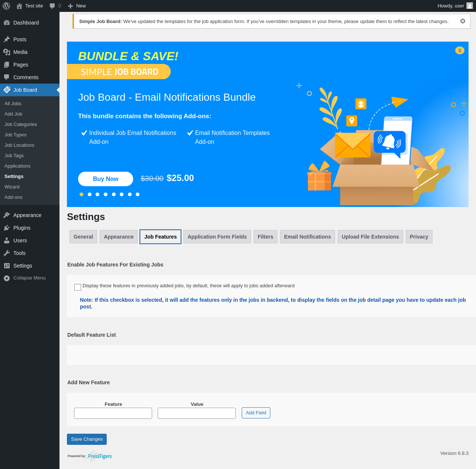Close the Bundle & Save banner
The image size is (476, 469).
(460, 50)
